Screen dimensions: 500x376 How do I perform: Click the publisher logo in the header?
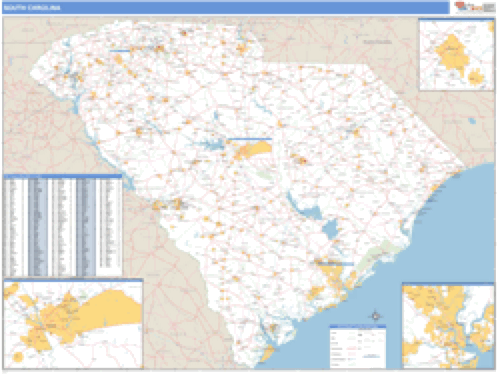click(x=475, y=7)
